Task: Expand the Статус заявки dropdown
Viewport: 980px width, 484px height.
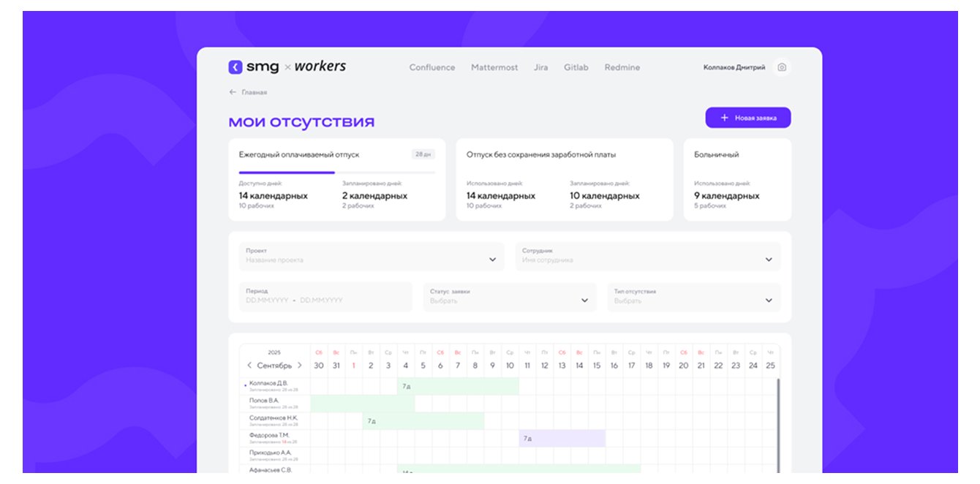Action: click(x=510, y=297)
